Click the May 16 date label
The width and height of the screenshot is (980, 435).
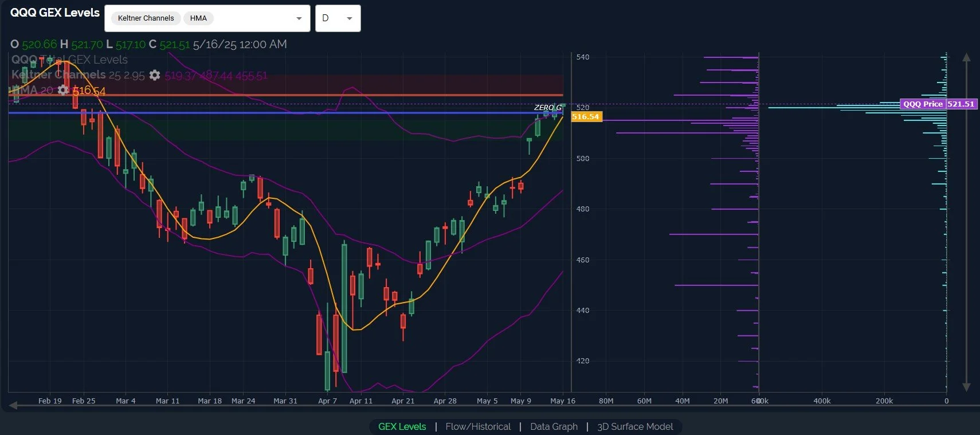563,401
